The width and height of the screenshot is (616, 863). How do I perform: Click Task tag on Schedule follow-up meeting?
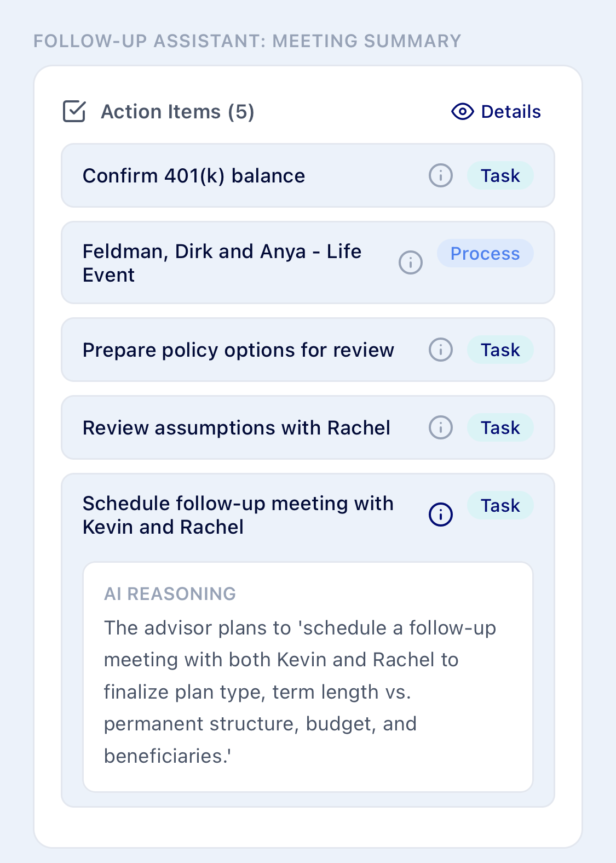[x=500, y=505]
